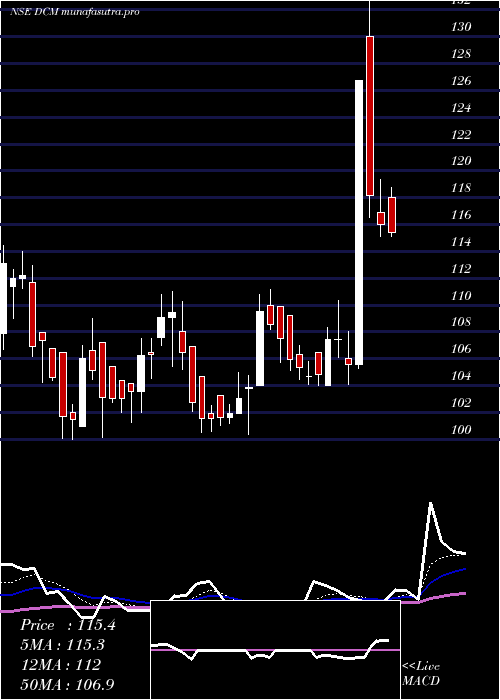Click the '50MA : 106.9' readout
This screenshot has width=500, height=700.
pos(69,685)
